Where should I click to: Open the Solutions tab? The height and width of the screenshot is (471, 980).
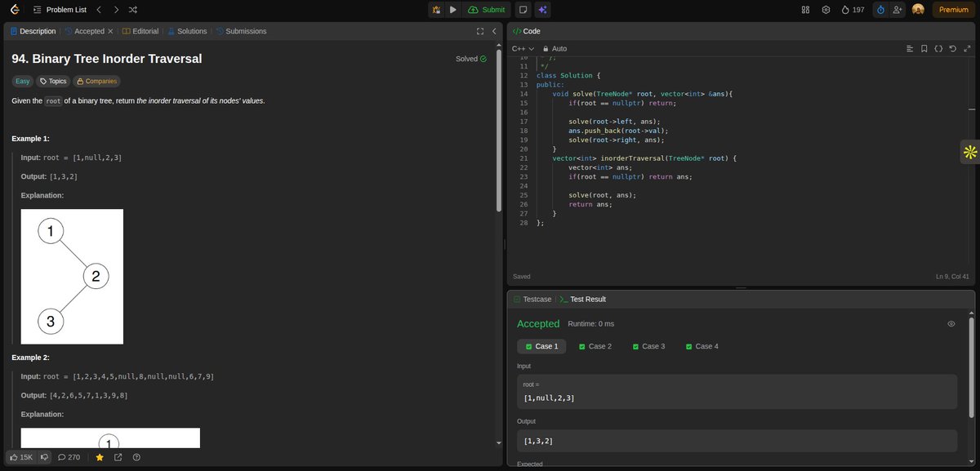pyautogui.click(x=187, y=31)
